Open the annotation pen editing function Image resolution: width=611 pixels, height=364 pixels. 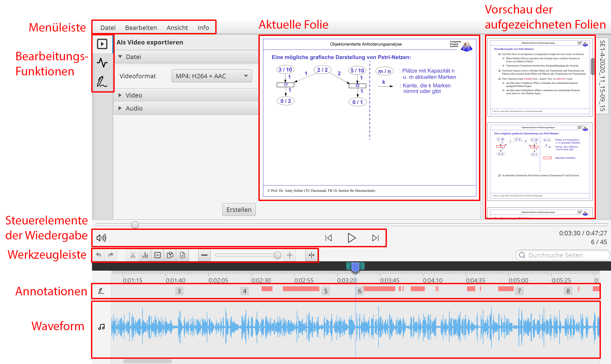(x=102, y=82)
